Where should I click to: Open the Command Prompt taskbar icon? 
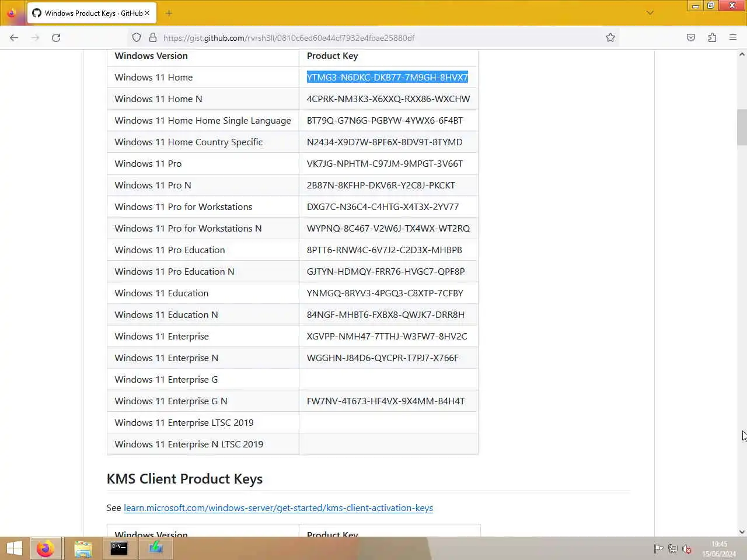[119, 548]
